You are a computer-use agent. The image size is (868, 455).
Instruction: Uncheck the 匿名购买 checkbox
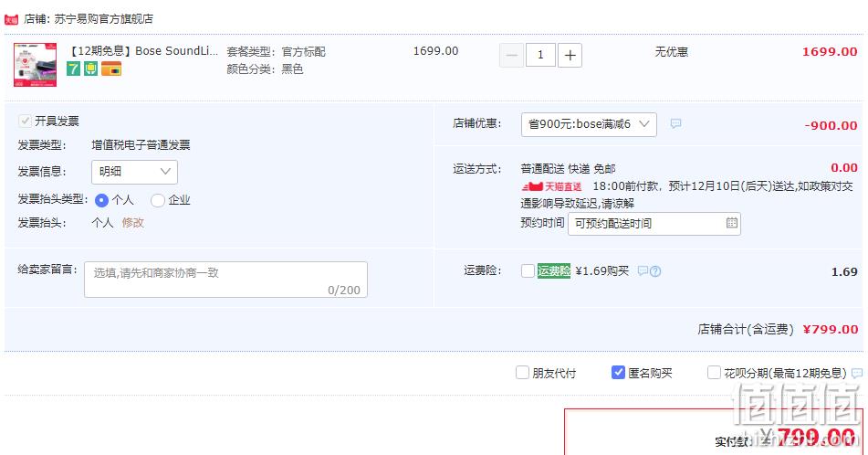(x=618, y=373)
